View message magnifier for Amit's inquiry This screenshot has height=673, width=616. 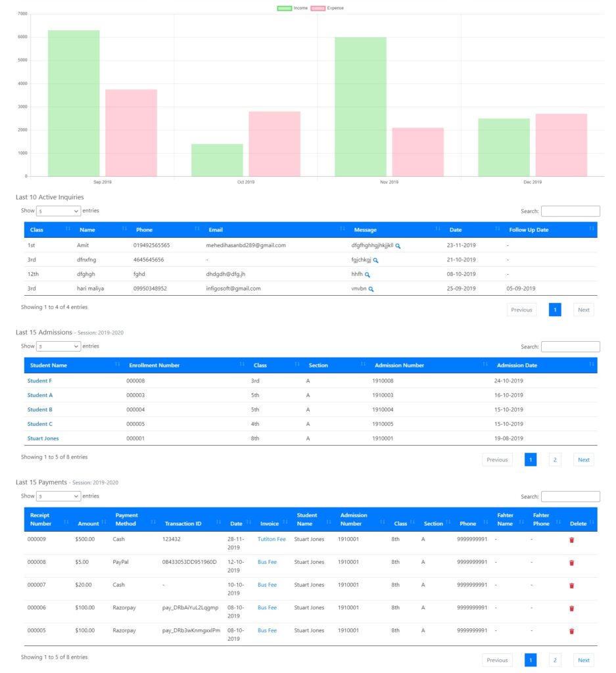click(398, 246)
